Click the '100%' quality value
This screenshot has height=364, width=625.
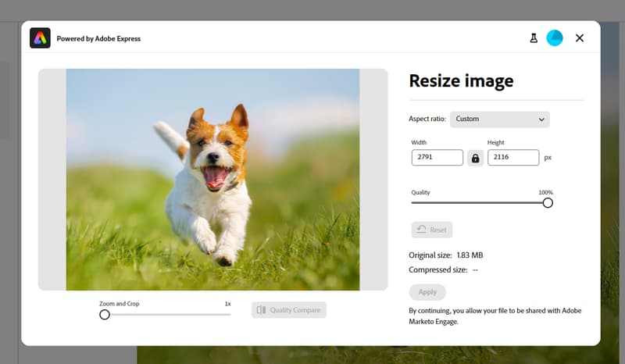[545, 192]
